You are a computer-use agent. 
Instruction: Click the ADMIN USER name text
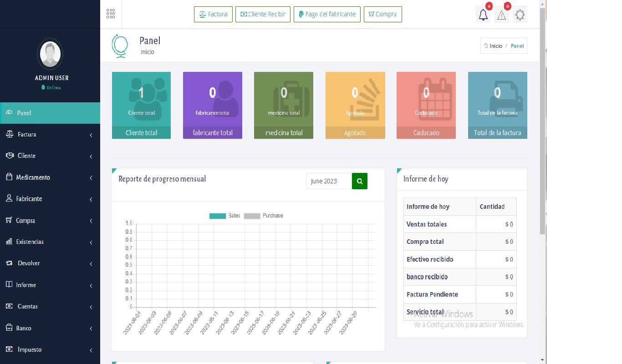click(52, 78)
